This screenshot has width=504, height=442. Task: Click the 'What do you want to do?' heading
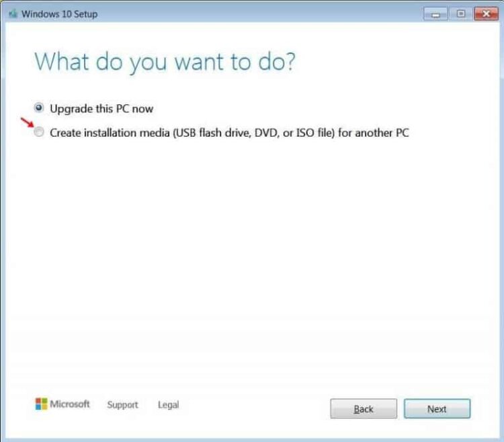click(x=165, y=62)
